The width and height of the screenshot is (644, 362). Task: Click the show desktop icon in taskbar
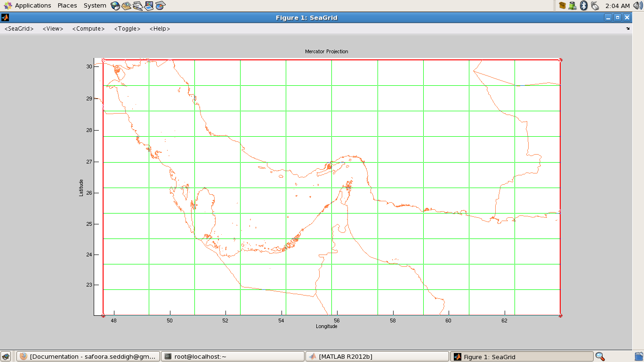(6, 357)
